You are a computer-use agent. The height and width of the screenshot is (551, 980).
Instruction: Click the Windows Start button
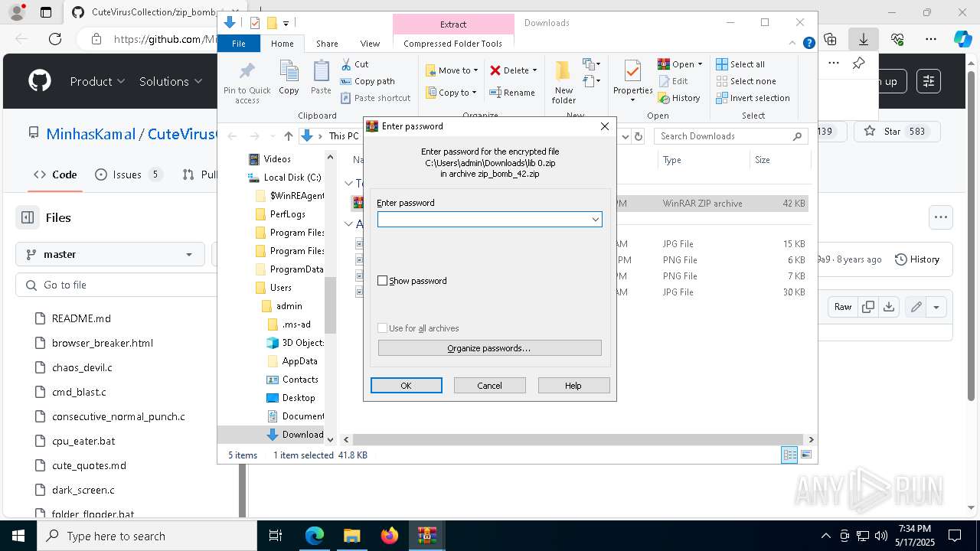click(x=18, y=536)
